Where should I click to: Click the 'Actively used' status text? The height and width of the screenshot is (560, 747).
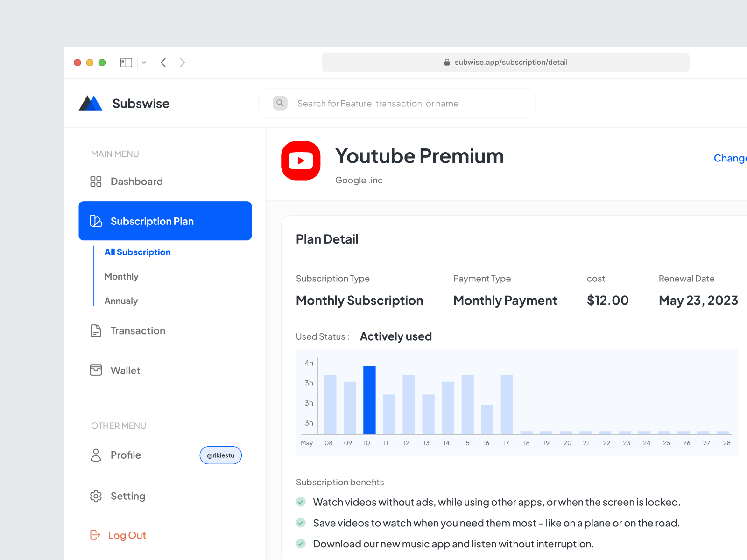[x=396, y=336]
